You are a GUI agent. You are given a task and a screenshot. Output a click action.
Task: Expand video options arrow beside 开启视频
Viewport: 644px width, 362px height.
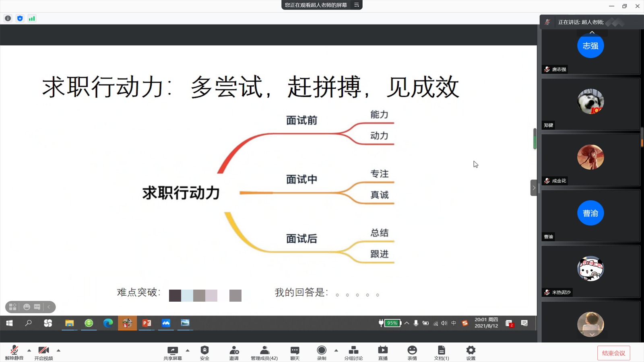coord(58,350)
